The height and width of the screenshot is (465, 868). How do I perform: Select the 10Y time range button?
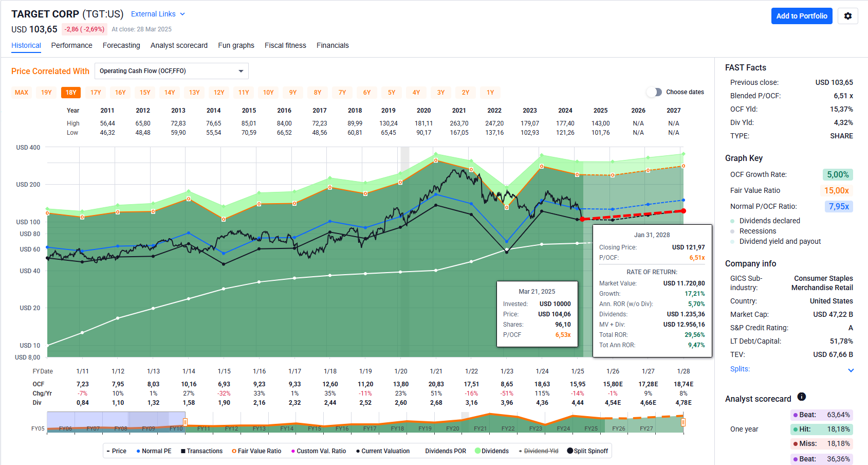(268, 93)
